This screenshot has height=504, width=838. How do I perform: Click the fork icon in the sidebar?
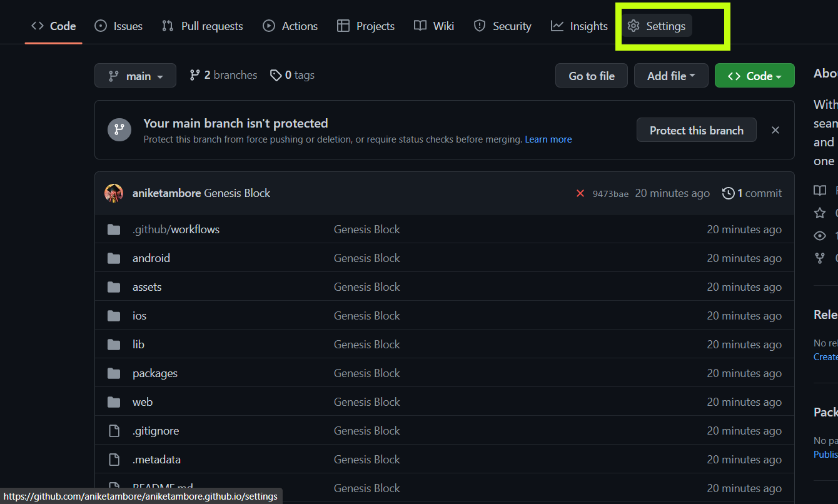click(820, 258)
